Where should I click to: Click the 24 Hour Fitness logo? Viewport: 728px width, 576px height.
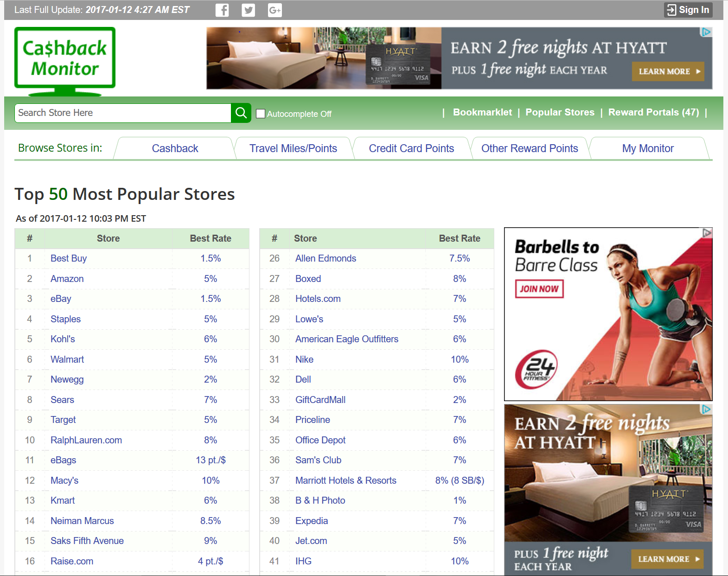point(536,369)
